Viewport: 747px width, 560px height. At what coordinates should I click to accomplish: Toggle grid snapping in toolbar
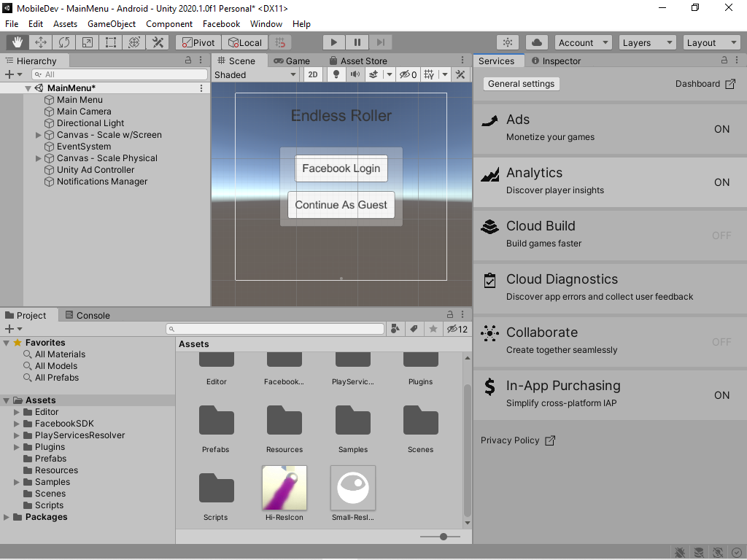280,42
